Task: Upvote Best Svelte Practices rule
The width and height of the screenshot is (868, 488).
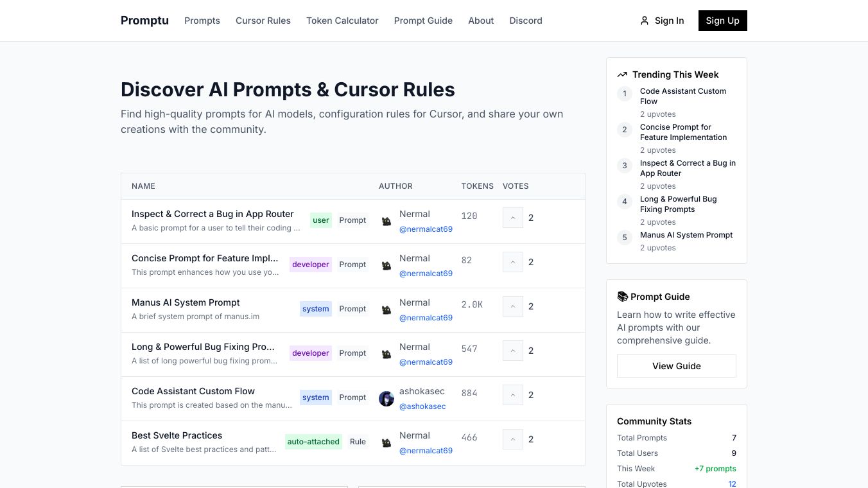Action: (512, 439)
